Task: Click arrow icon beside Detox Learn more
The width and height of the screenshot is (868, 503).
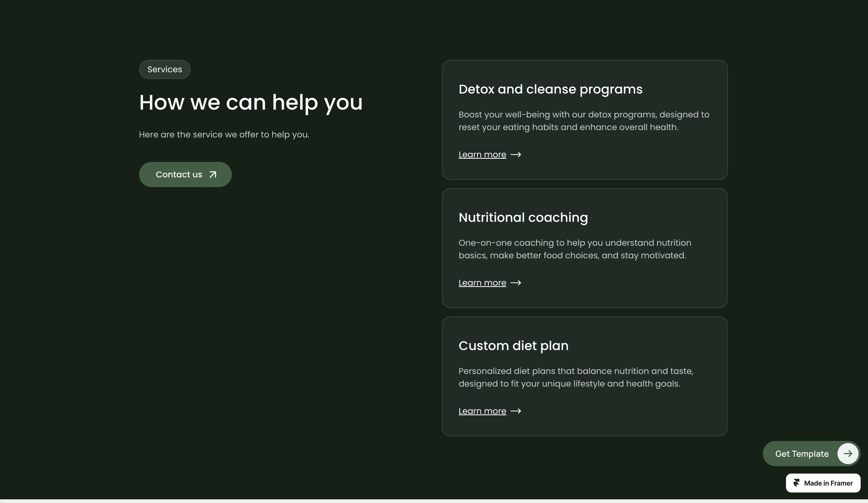Action: coord(516,155)
